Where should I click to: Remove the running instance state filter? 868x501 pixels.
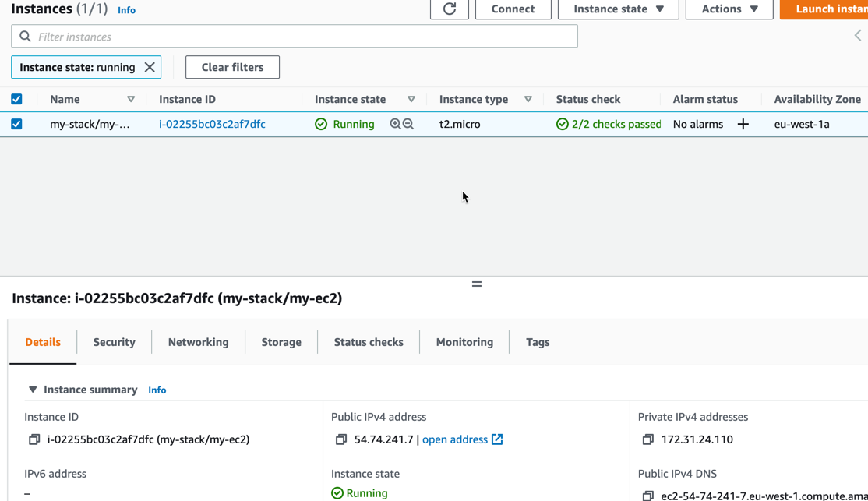click(x=150, y=67)
